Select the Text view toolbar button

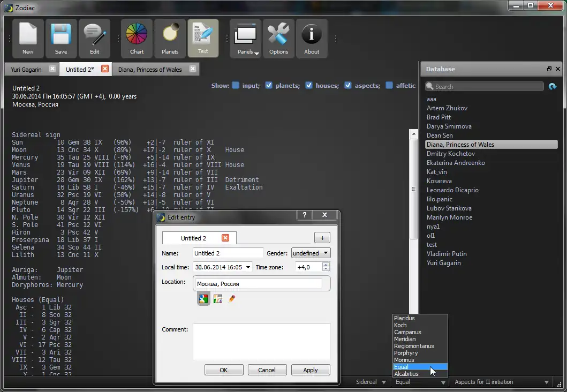[203, 39]
